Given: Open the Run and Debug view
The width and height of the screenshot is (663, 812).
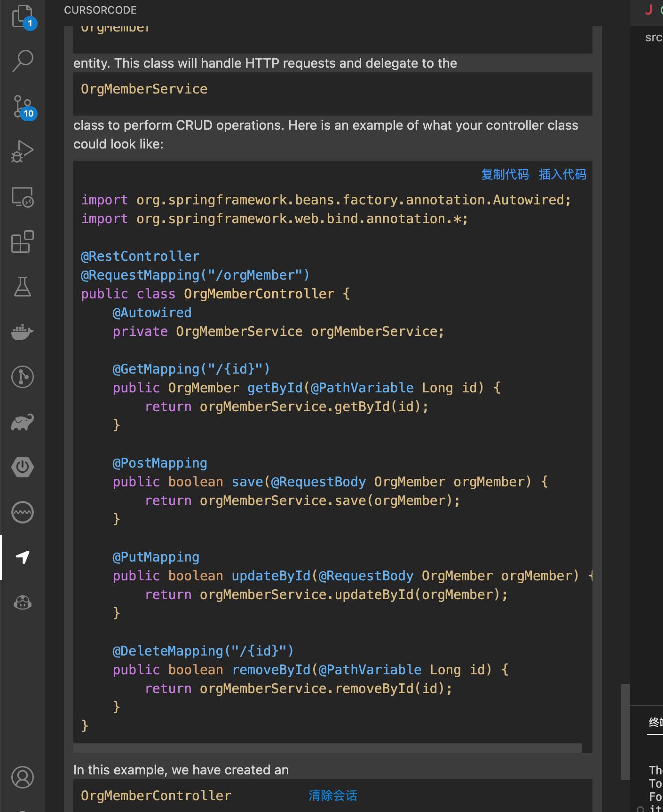Looking at the screenshot, I should [22, 151].
